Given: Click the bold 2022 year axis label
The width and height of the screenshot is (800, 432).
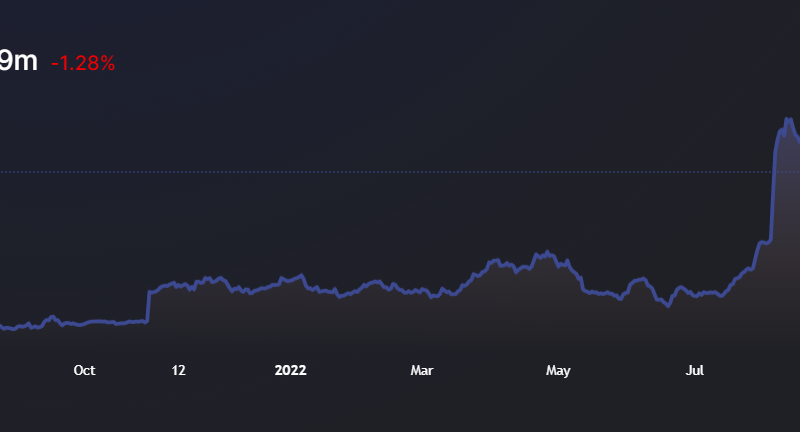Looking at the screenshot, I should 290,371.
